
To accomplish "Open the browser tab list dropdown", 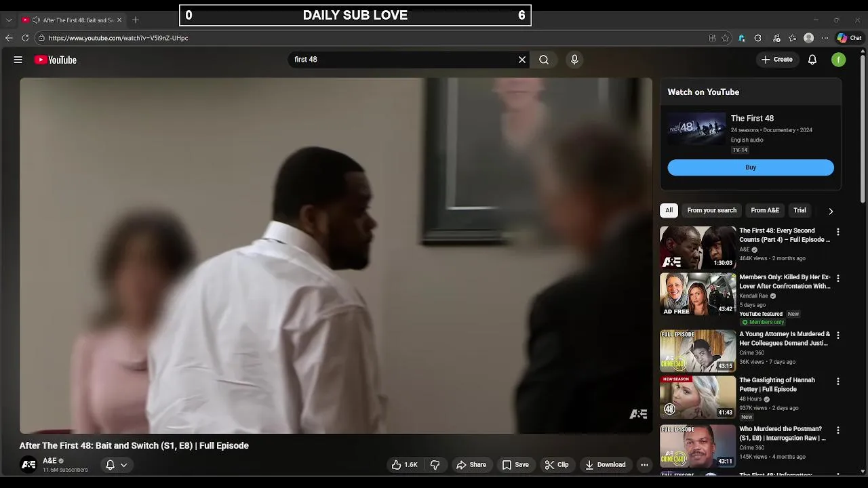I will click(9, 20).
